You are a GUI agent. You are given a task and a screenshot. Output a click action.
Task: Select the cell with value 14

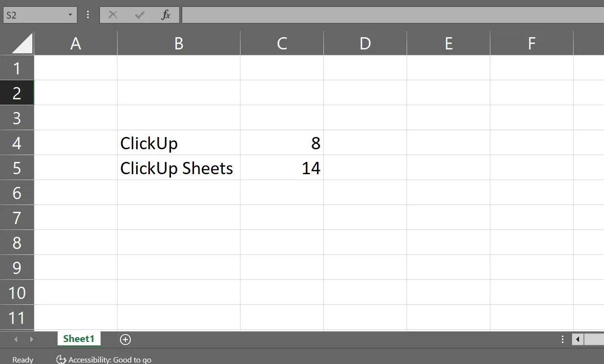tap(282, 168)
